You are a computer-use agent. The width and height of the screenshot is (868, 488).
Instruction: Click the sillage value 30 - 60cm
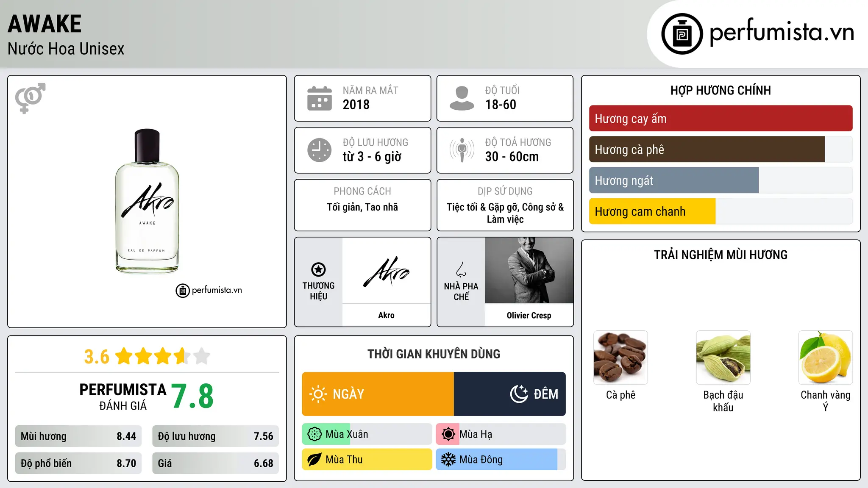[x=512, y=157]
